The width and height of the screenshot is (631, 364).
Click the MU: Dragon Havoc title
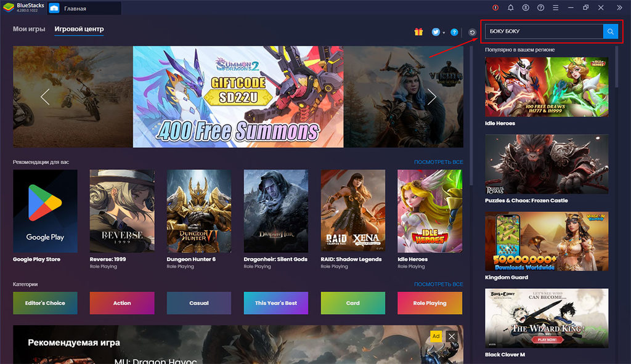pyautogui.click(x=156, y=361)
